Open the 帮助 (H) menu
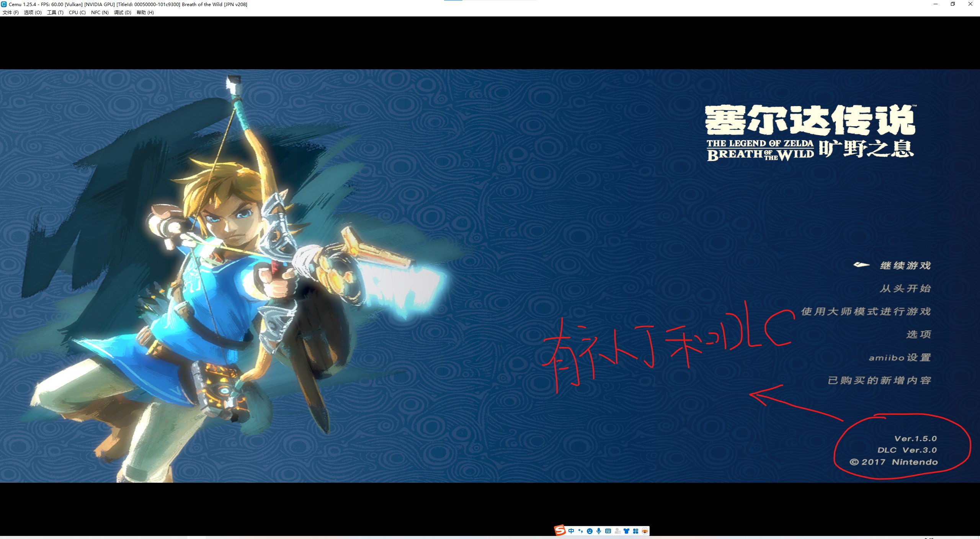 click(145, 12)
